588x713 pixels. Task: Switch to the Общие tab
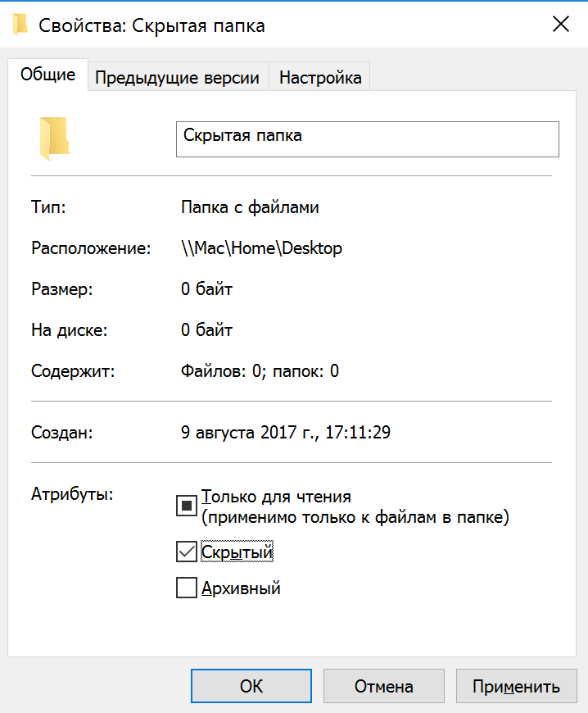pyautogui.click(x=47, y=75)
